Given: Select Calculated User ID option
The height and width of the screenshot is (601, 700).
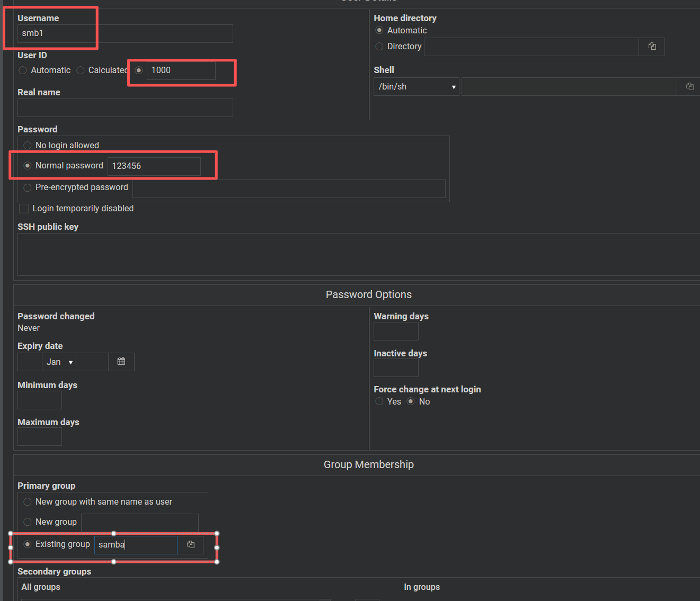Looking at the screenshot, I should click(81, 70).
